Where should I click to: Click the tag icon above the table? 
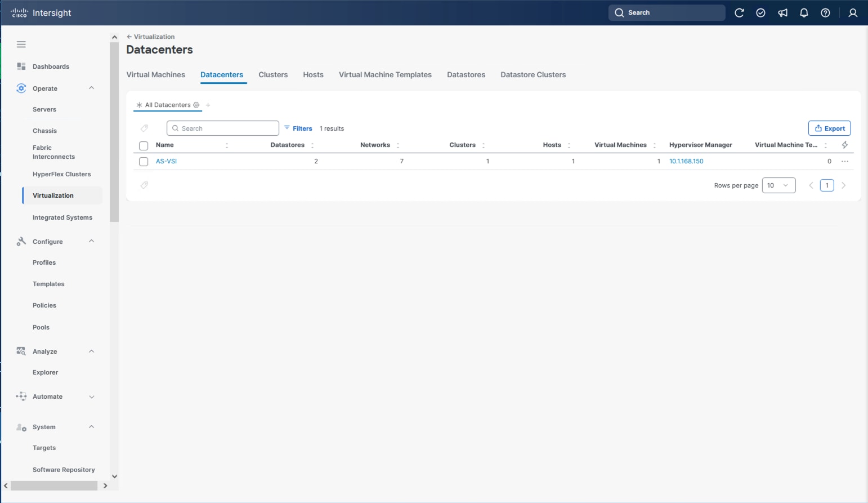pos(144,128)
